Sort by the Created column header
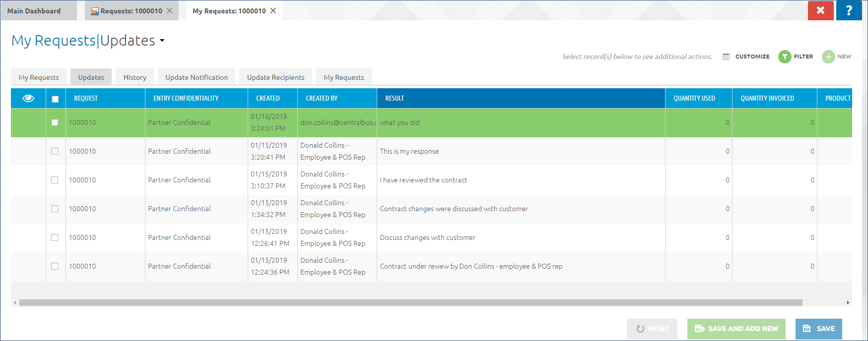This screenshot has width=868, height=341. coord(268,98)
